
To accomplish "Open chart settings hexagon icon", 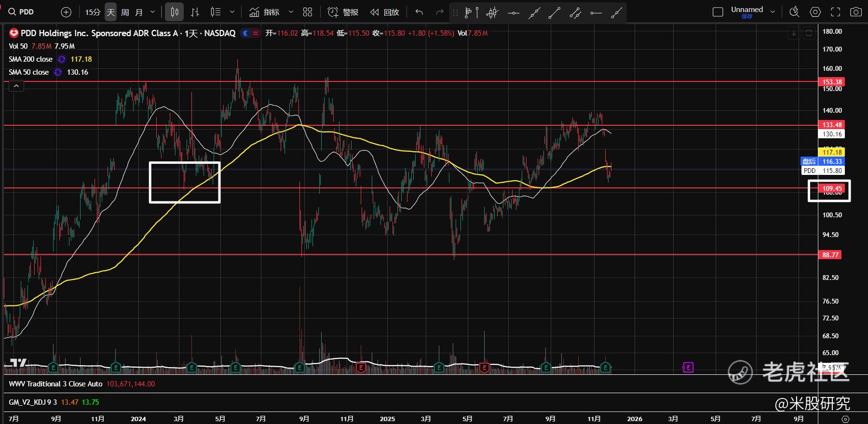I will [815, 12].
